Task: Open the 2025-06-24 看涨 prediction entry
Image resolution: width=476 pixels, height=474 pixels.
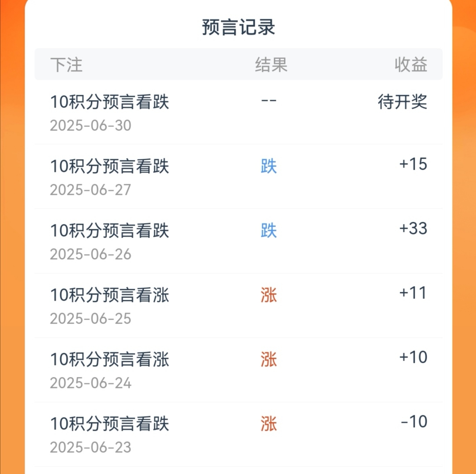Action: (x=238, y=369)
